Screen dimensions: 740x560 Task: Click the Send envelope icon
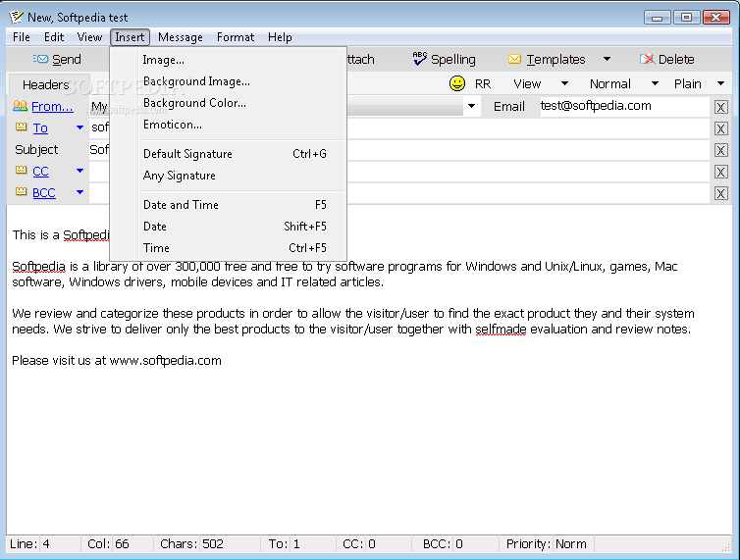[x=40, y=59]
